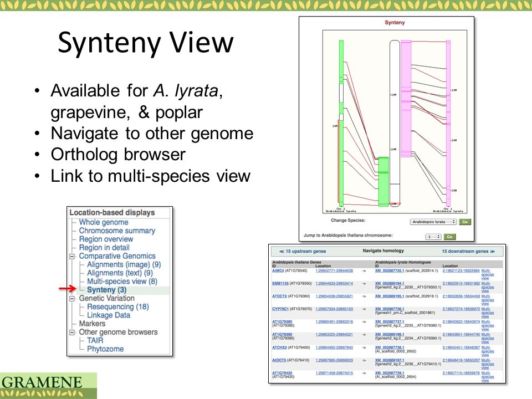Open the AT1G79380 gene link
This screenshot has width=532, height=399.
click(x=282, y=321)
